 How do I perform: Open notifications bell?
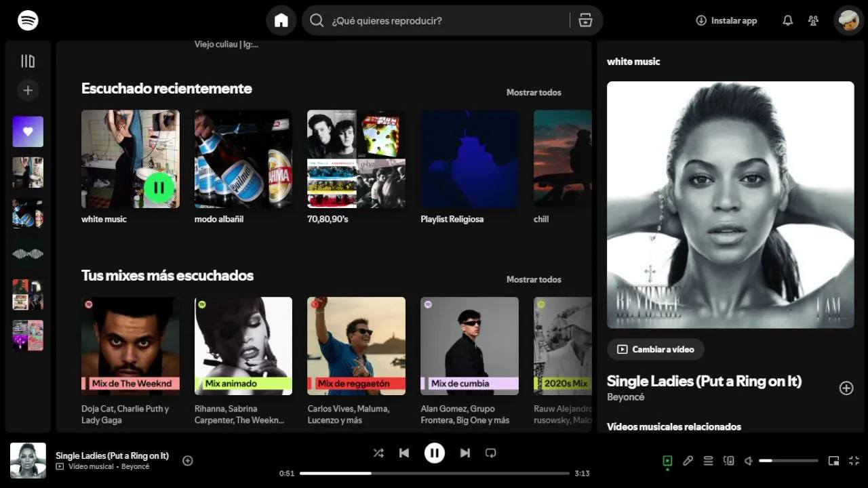click(787, 20)
